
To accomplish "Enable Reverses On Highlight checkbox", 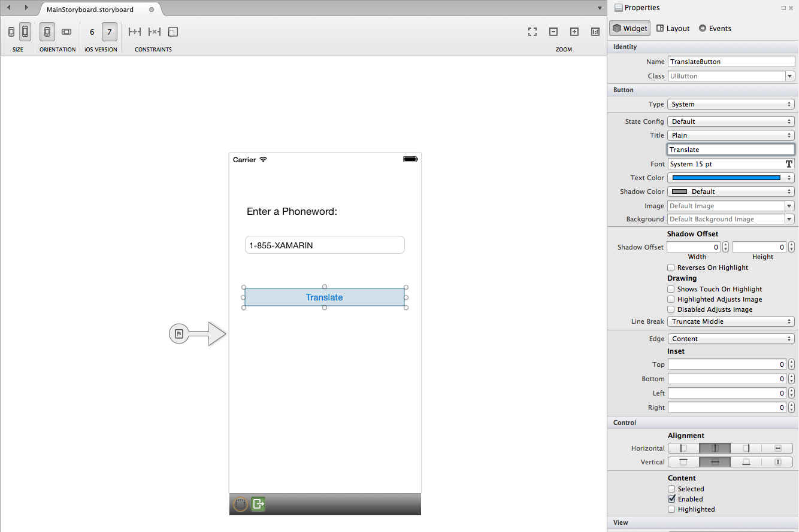I will click(671, 267).
